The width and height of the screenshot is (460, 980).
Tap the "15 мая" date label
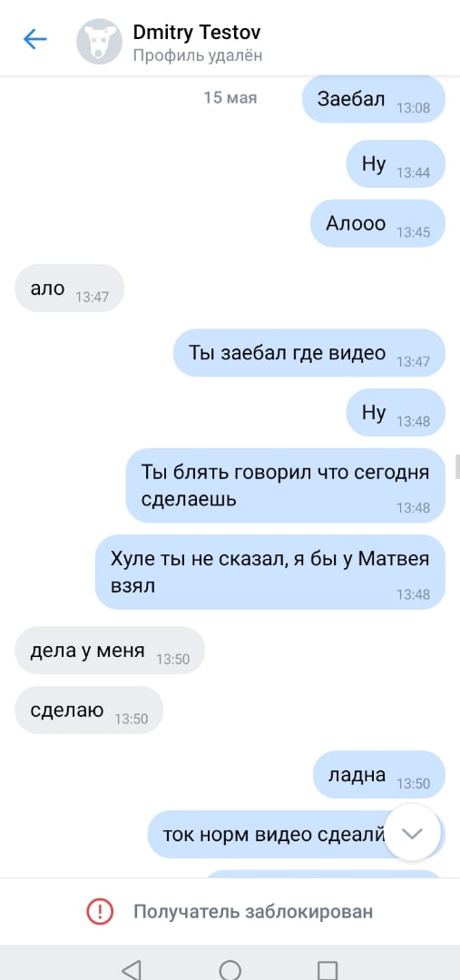230,97
